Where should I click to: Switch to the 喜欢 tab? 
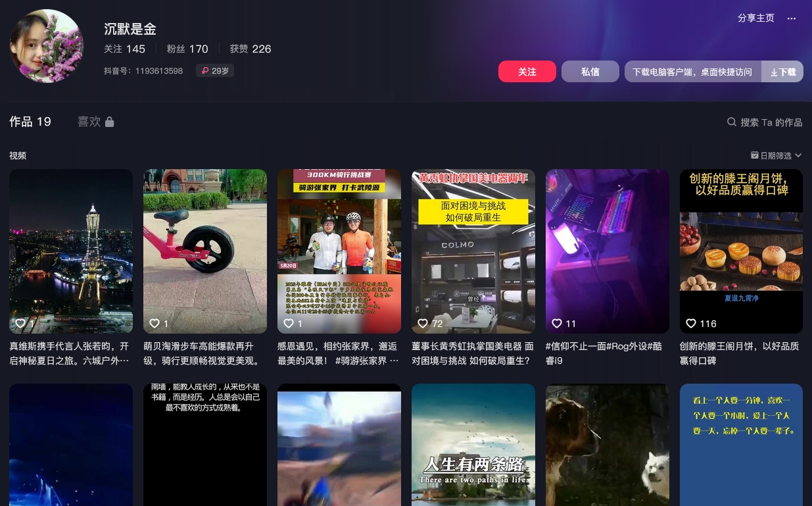(95, 122)
